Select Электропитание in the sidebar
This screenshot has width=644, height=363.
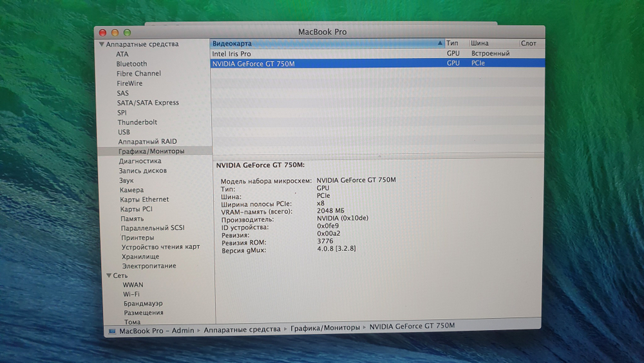[x=149, y=266]
